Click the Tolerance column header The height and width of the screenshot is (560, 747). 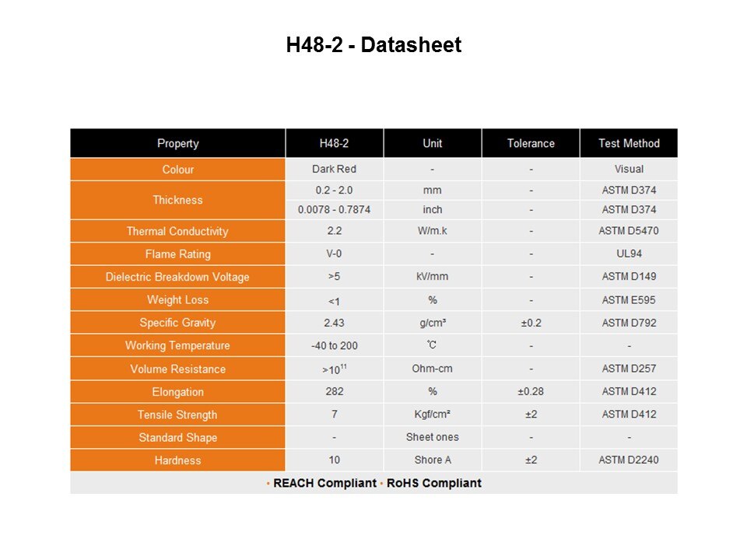(x=531, y=143)
